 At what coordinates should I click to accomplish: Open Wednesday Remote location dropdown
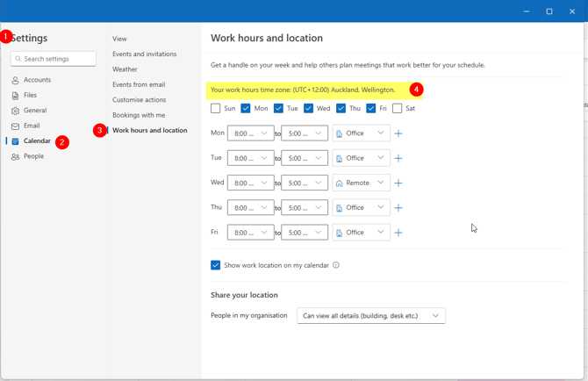[361, 183]
